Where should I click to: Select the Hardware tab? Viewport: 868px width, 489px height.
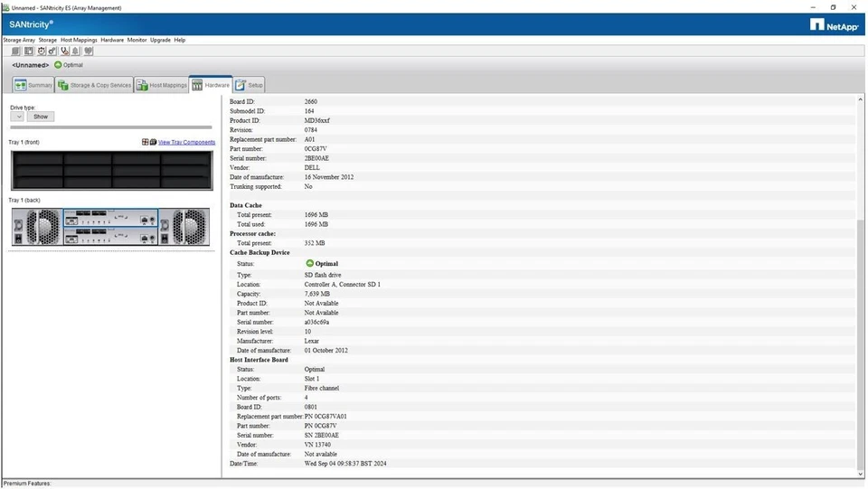click(211, 85)
